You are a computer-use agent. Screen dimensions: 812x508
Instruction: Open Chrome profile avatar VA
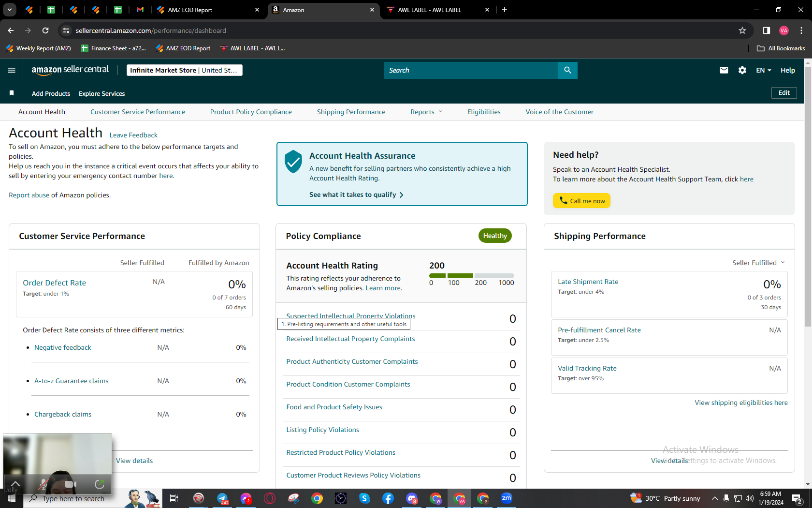(x=784, y=30)
